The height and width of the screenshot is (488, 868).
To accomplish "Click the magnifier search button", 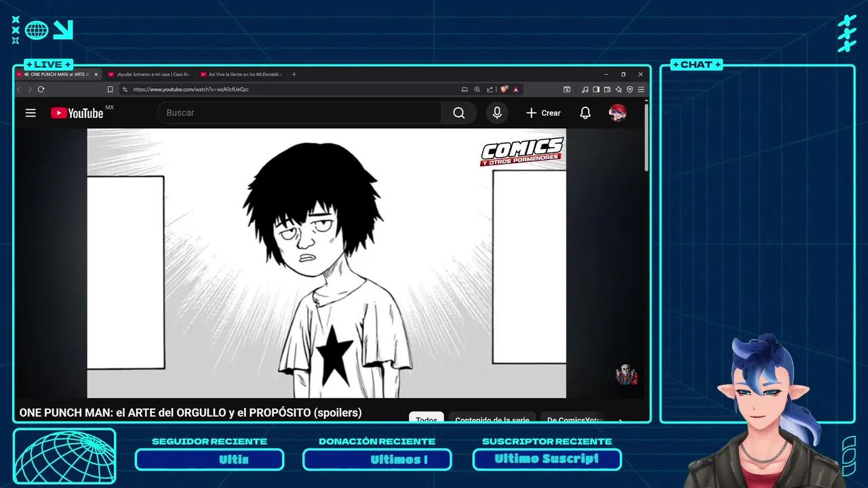I will (x=459, y=113).
